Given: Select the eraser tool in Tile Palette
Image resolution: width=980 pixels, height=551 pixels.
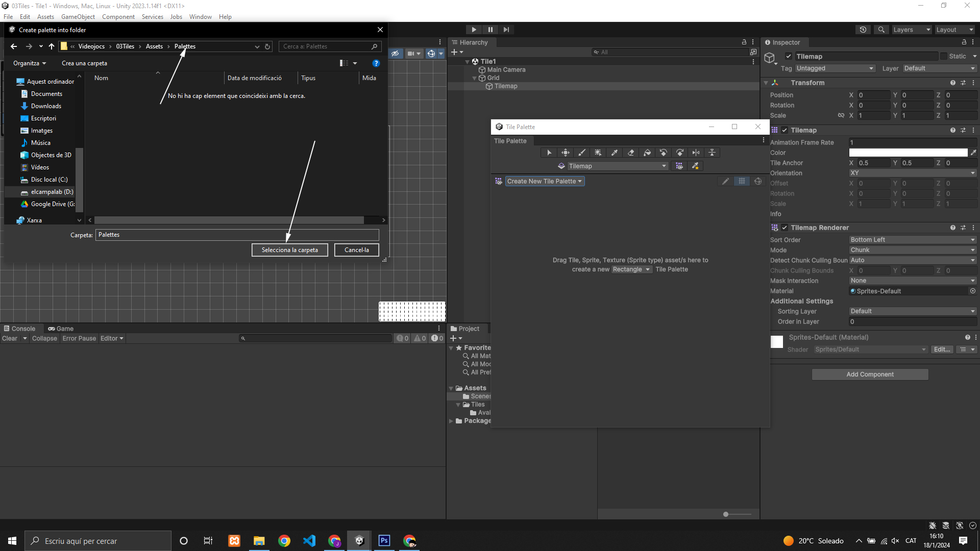Looking at the screenshot, I should (x=631, y=153).
